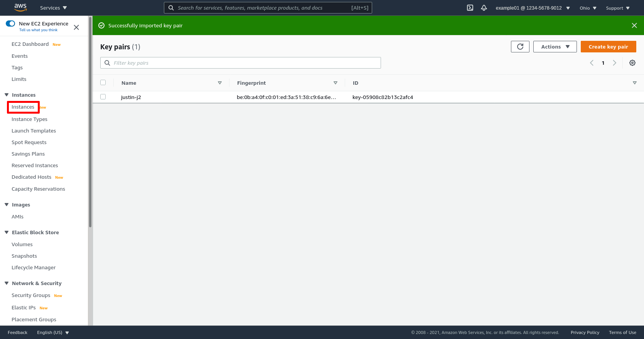
Task: Open Feedback in footer
Action: point(17,332)
